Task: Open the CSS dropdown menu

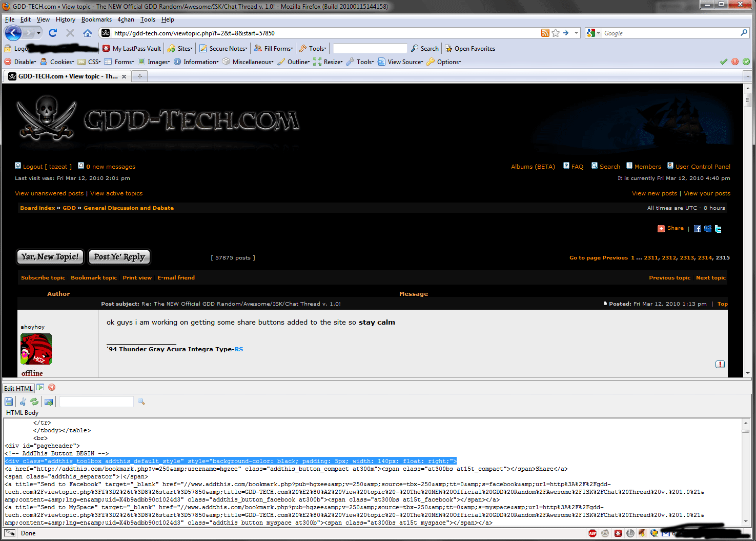Action: [x=89, y=62]
